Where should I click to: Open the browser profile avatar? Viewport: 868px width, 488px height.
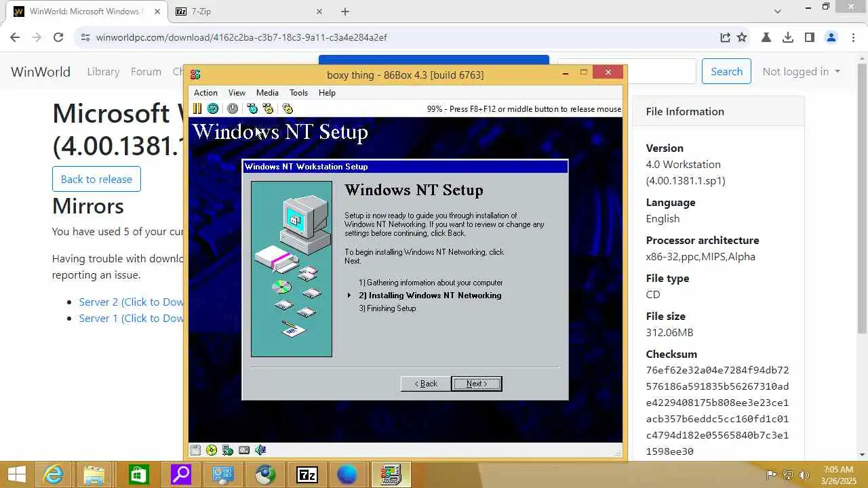pyautogui.click(x=831, y=37)
